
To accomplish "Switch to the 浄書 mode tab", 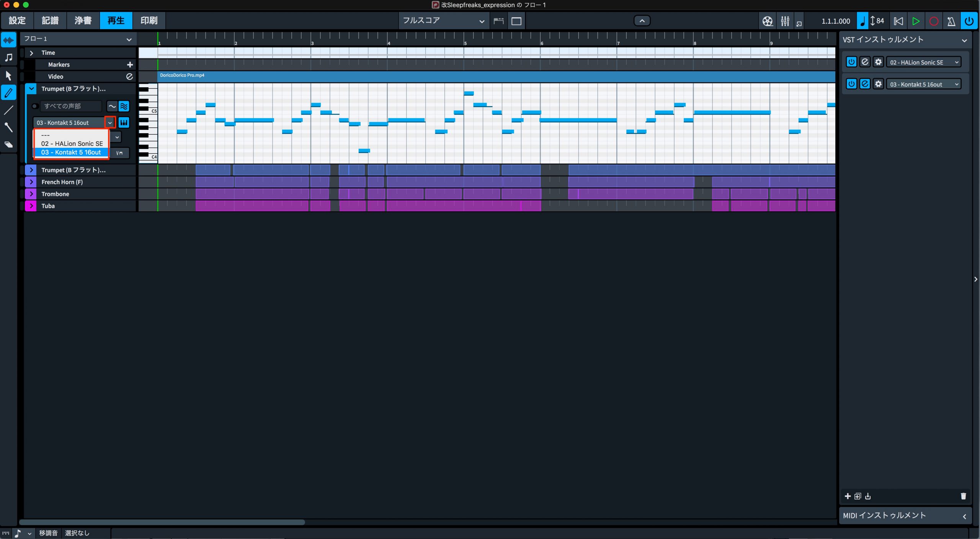I will point(83,21).
